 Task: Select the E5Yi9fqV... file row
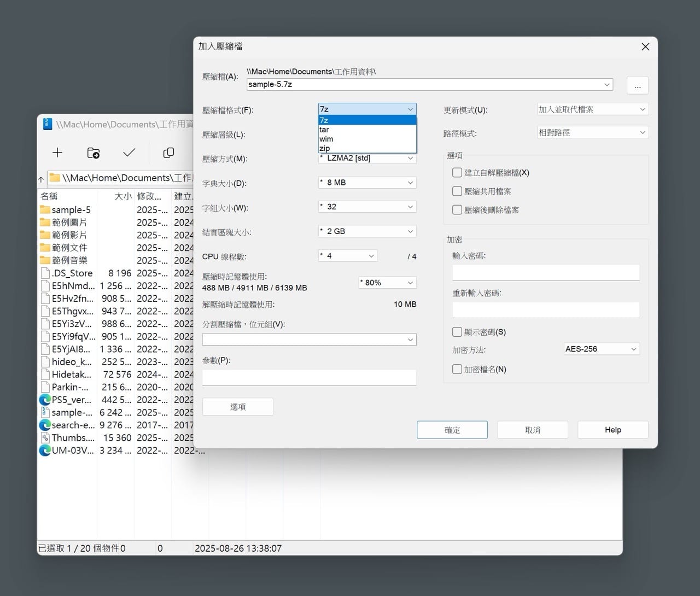pyautogui.click(x=116, y=336)
